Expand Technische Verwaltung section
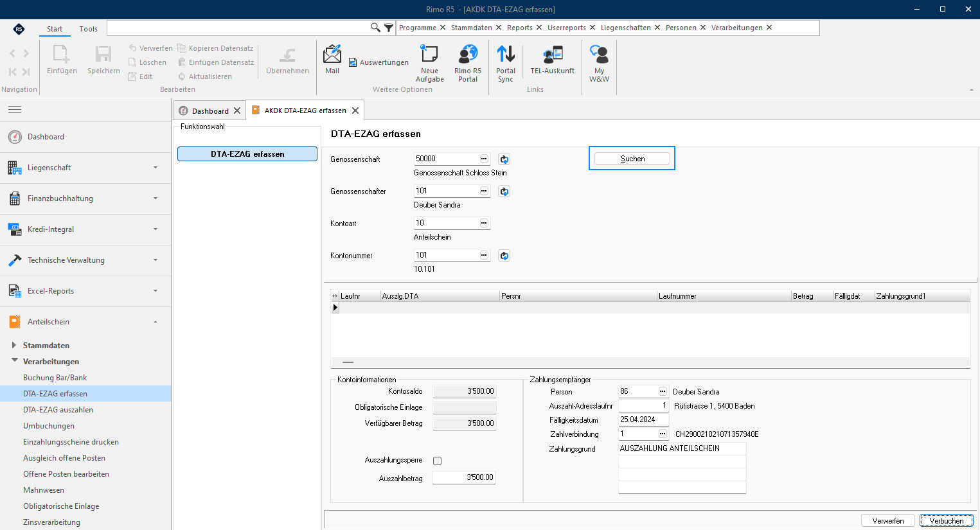980x530 pixels. [x=85, y=260]
